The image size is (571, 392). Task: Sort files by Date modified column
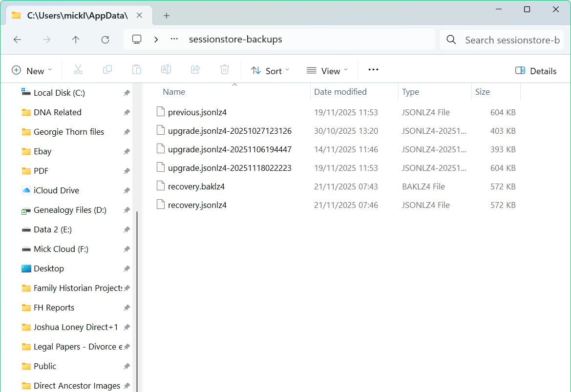pyautogui.click(x=340, y=92)
